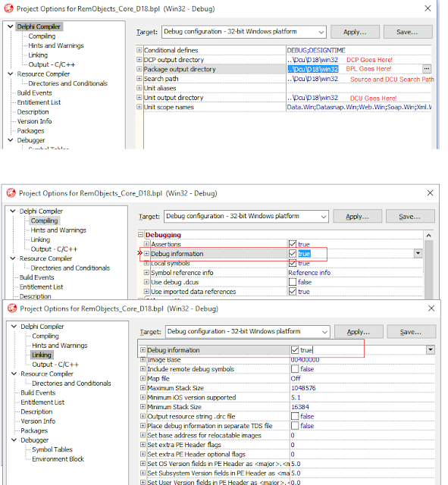Viewport: 448px width, 485px height.
Task: Expand the Unit output directory row
Action: pos(139,98)
